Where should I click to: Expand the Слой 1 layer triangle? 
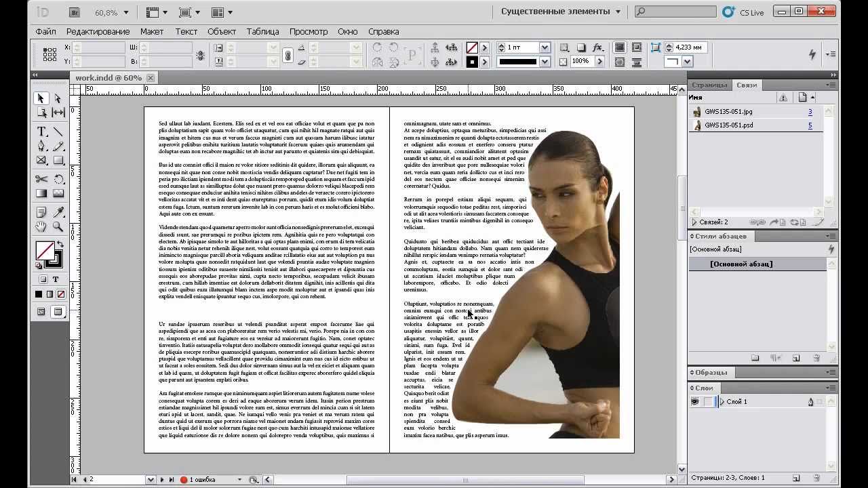pyautogui.click(x=722, y=402)
